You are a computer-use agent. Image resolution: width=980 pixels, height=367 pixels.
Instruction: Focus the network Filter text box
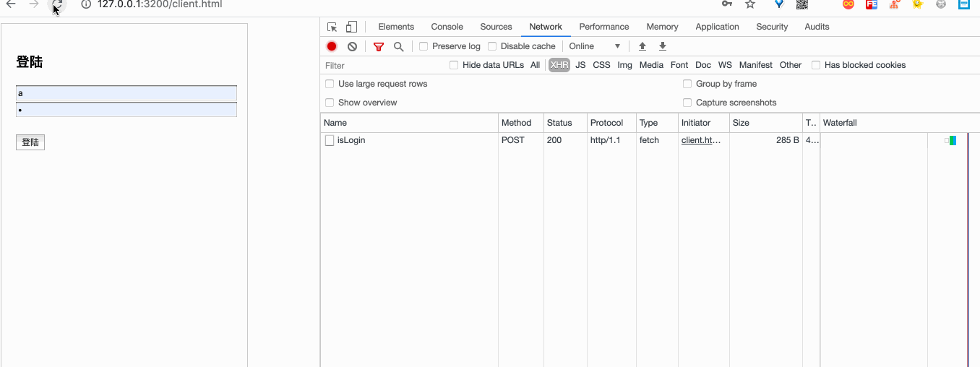(383, 65)
